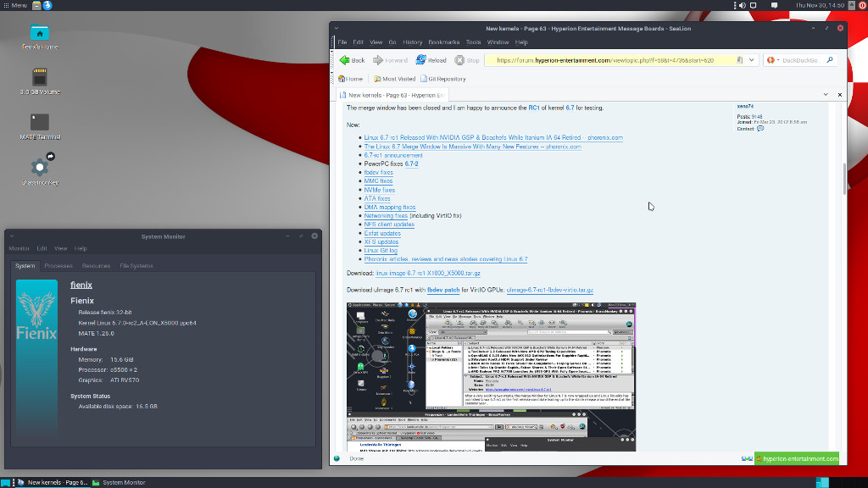Open the Most Visited bookmarks folder
The width and height of the screenshot is (868, 488).
point(394,79)
